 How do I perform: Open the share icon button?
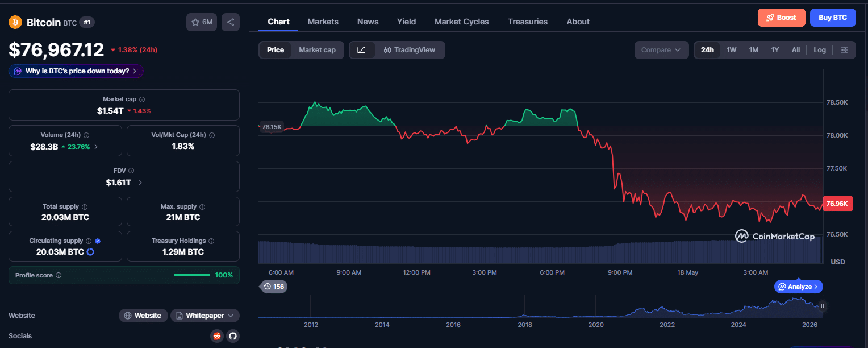[231, 22]
